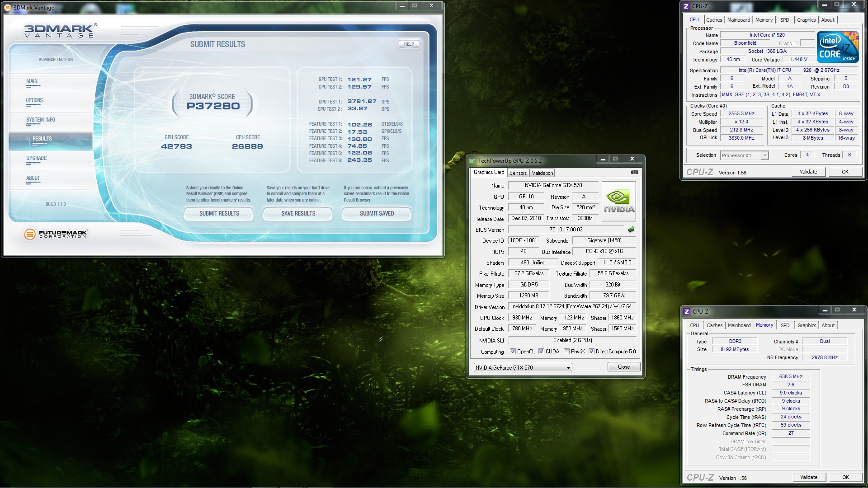
Task: Open Caches tab in bottom CPU-Z window
Action: tap(714, 325)
